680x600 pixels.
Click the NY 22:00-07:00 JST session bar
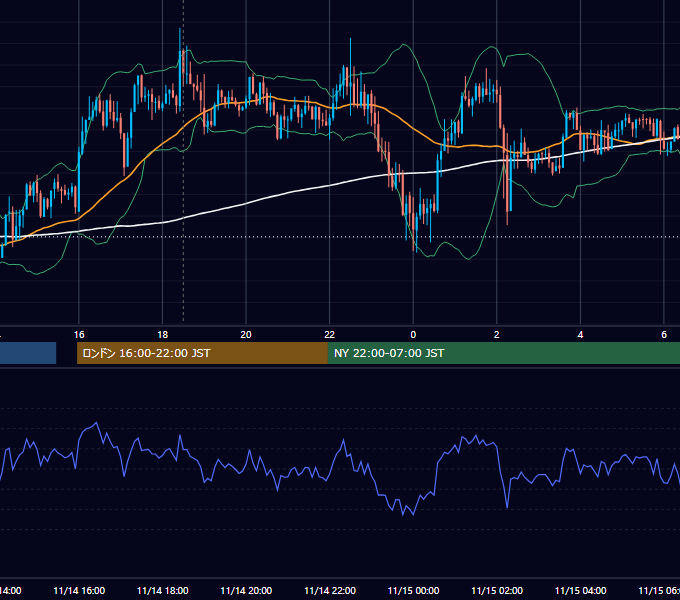point(504,353)
